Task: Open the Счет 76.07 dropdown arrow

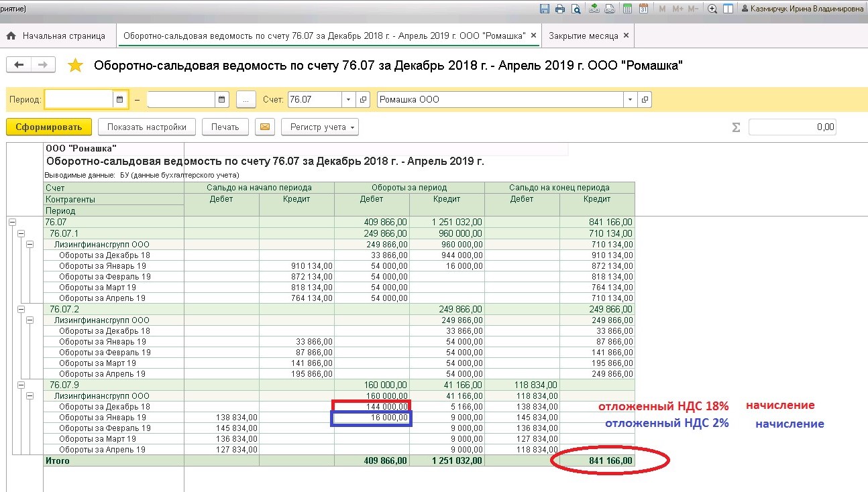Action: pos(348,100)
